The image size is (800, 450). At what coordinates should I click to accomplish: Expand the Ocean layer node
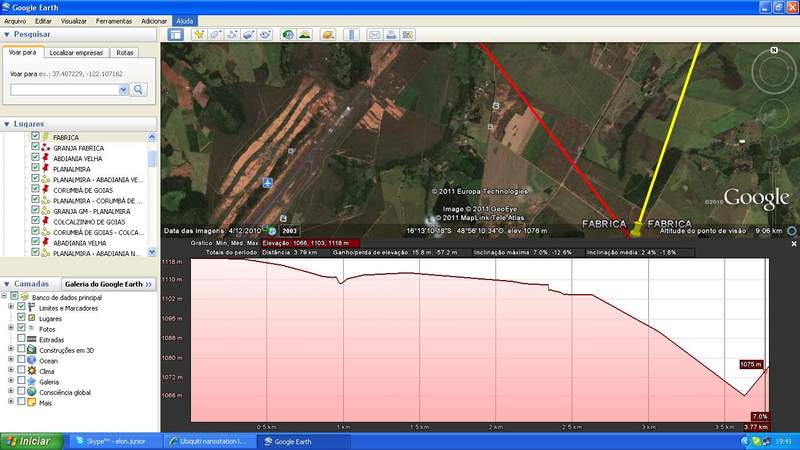tap(11, 360)
